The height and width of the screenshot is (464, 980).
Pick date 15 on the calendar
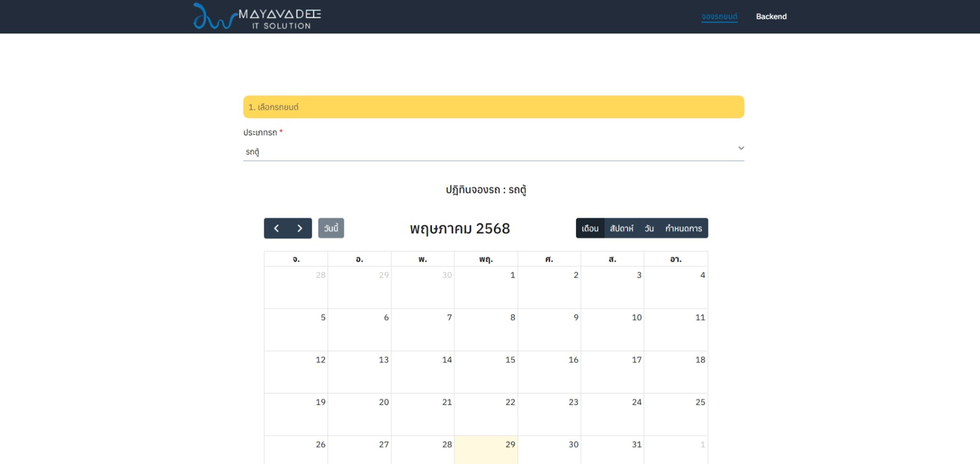coord(486,372)
